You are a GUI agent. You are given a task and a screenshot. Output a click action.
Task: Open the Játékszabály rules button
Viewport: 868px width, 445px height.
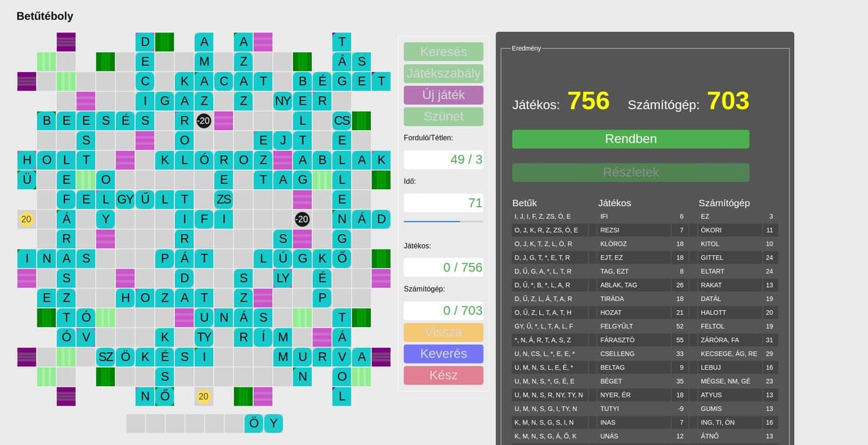443,73
